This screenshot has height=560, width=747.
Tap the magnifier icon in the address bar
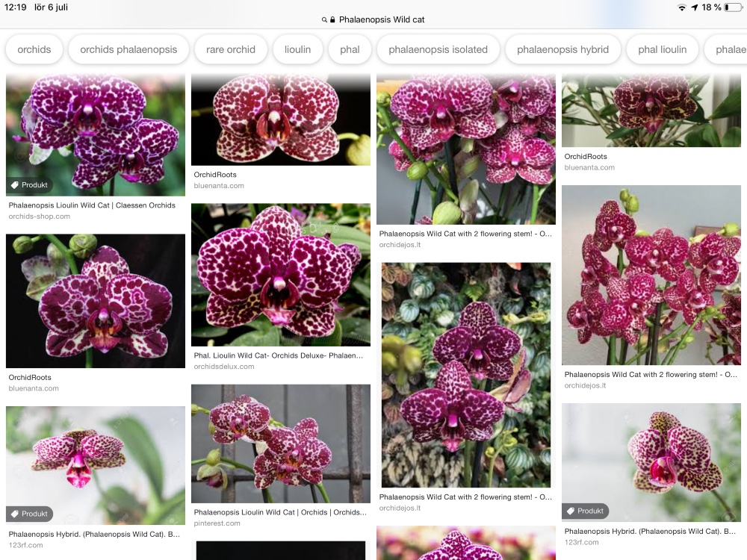pyautogui.click(x=324, y=20)
